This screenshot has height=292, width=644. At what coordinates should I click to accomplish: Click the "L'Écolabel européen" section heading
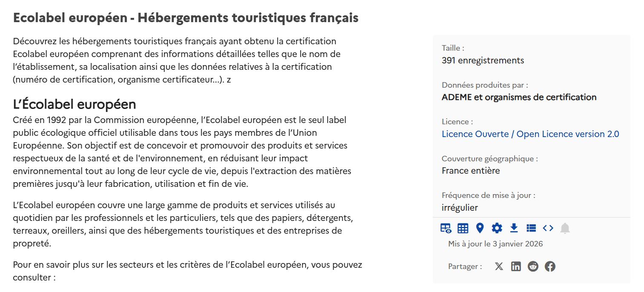[74, 104]
